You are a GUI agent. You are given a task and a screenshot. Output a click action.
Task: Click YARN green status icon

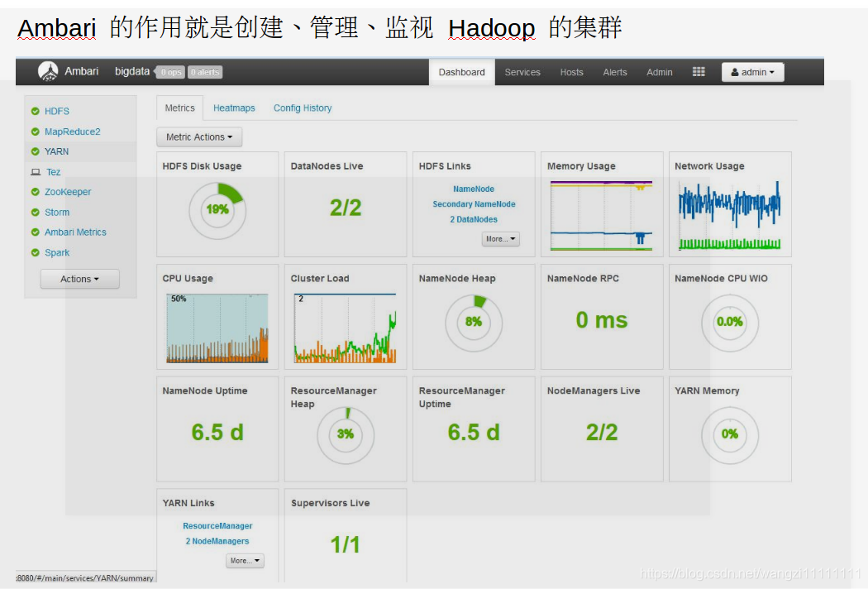36,152
